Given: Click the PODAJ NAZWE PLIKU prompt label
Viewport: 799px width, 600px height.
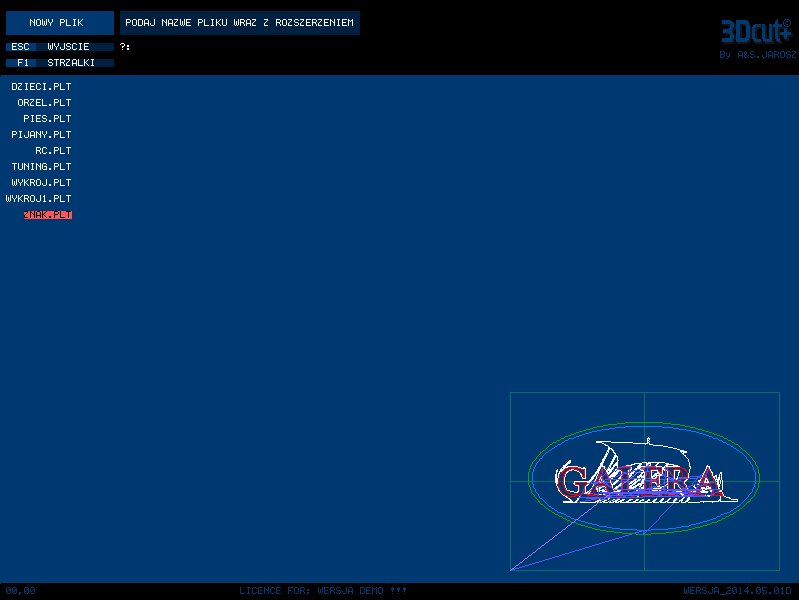Looking at the screenshot, I should [x=239, y=23].
